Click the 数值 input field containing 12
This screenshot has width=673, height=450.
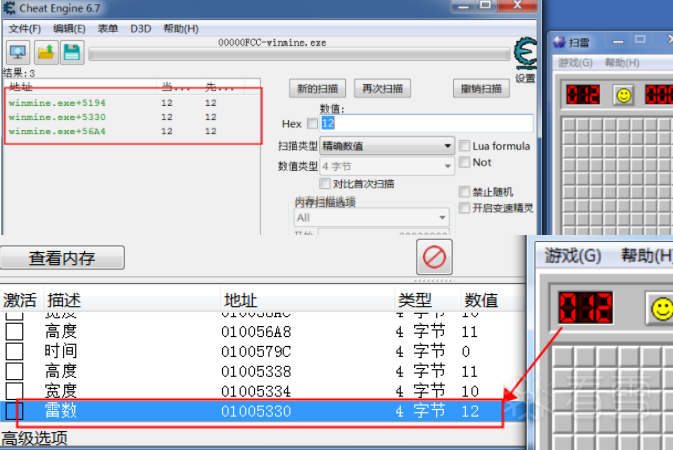click(427, 124)
